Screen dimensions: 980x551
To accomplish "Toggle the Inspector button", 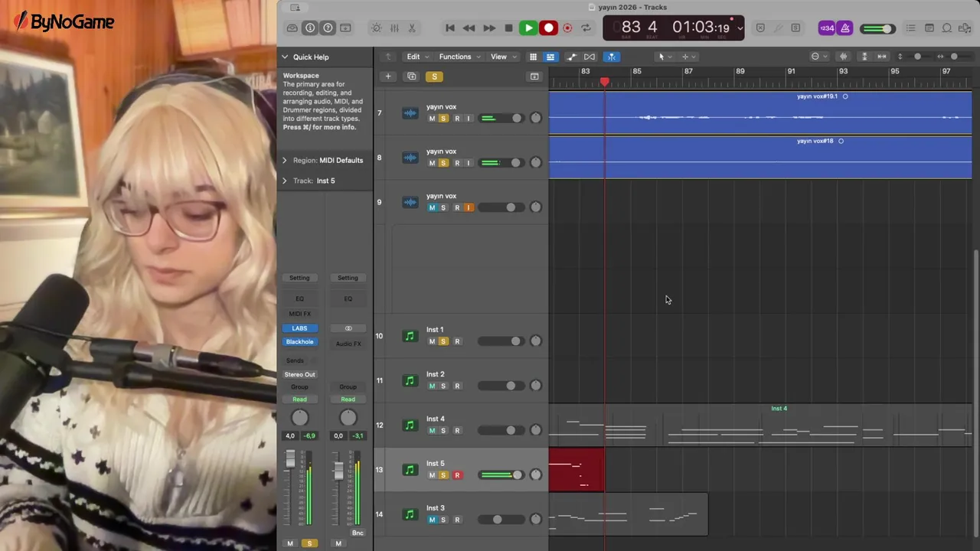I will (310, 28).
